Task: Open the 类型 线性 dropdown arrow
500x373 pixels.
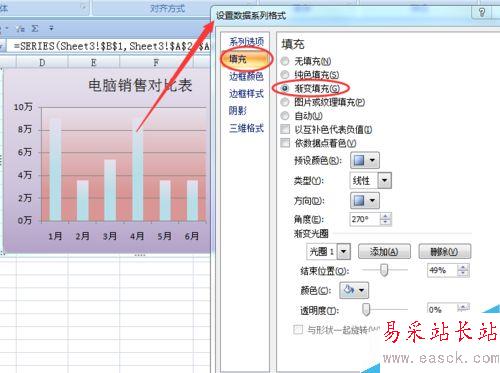Action: pyautogui.click(x=384, y=180)
